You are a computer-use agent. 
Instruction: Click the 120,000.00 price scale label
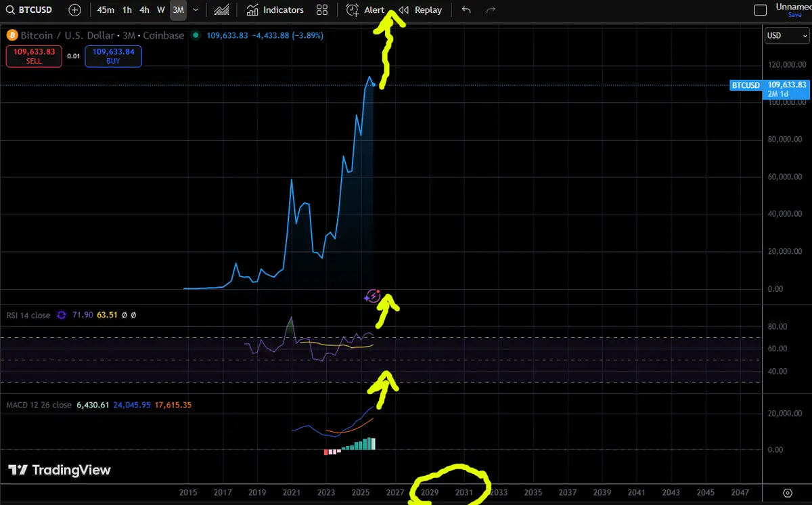pos(788,65)
